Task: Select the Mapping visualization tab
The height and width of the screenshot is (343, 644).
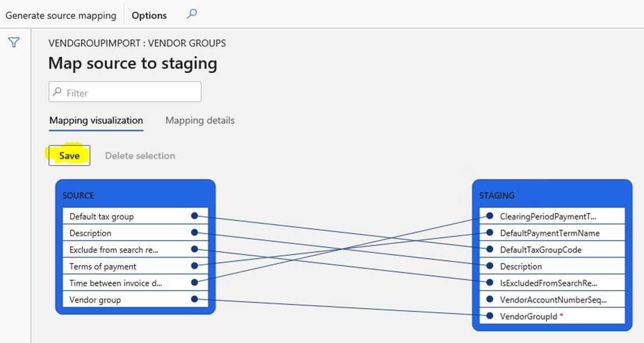Action: pyautogui.click(x=96, y=120)
